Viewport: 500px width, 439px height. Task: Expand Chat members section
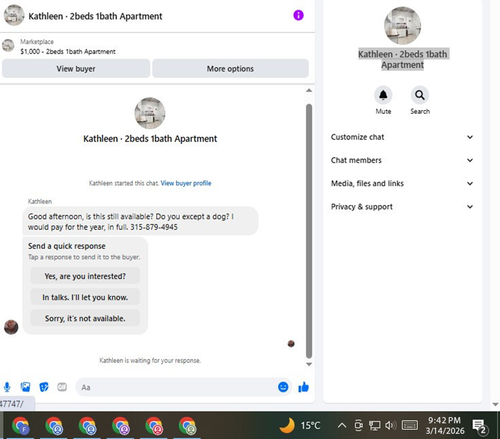tap(402, 160)
